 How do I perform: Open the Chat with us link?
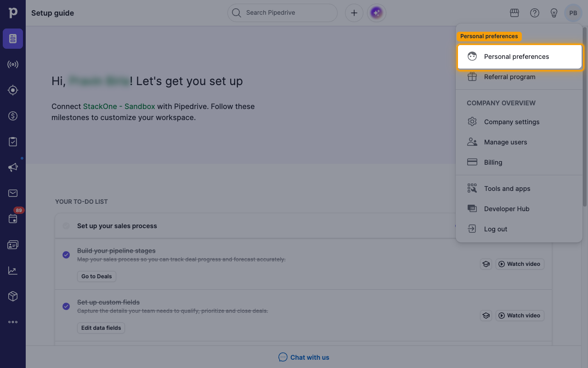[304, 357]
